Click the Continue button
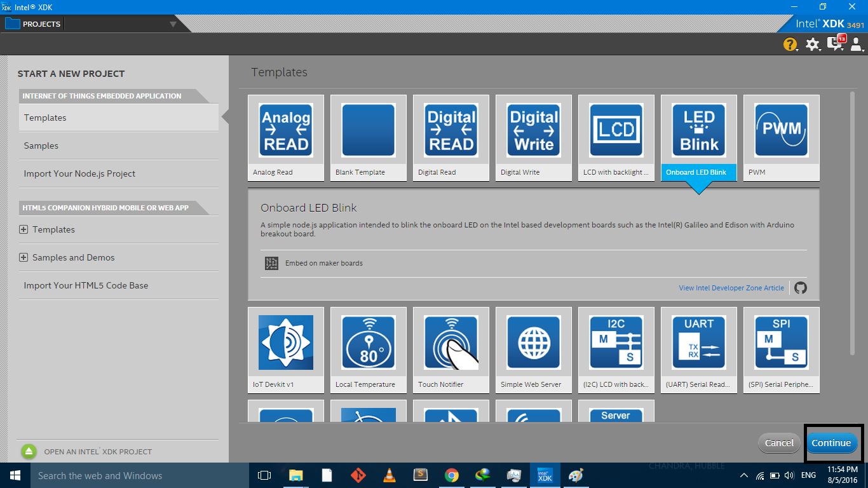The image size is (868, 488). coord(831,443)
